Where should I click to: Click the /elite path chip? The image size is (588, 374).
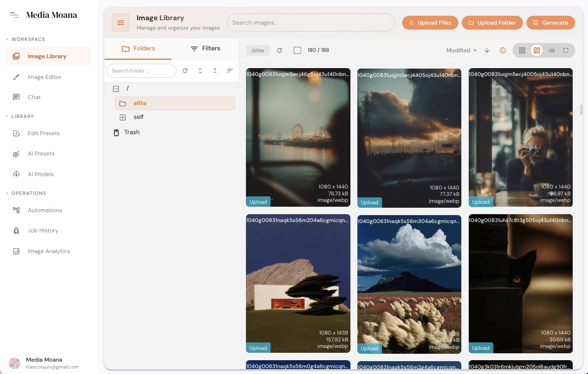coord(258,50)
